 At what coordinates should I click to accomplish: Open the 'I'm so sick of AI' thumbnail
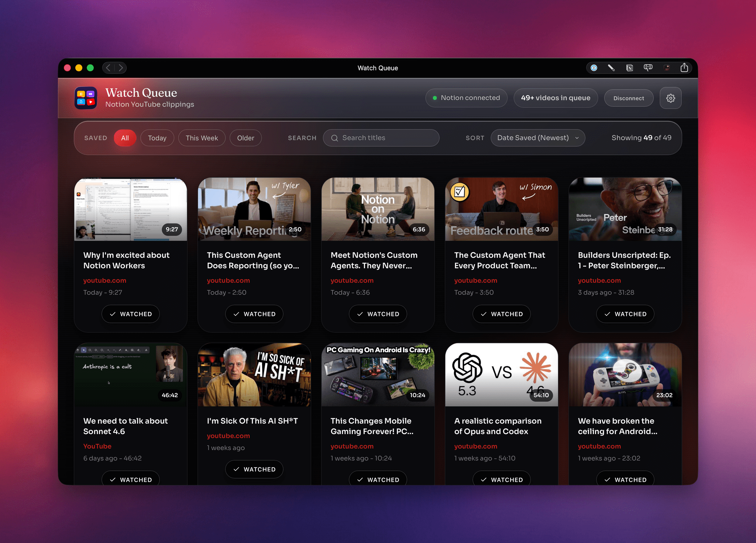254,375
